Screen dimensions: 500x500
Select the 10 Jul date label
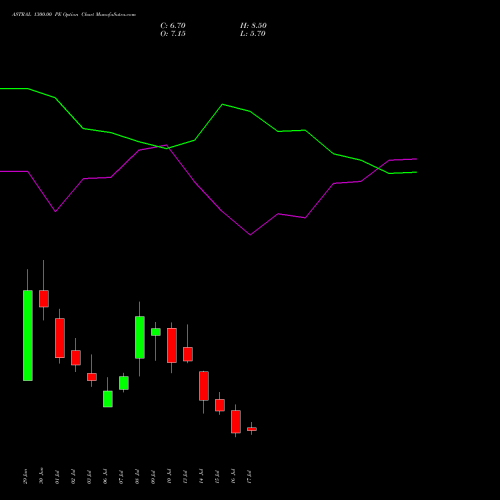pyautogui.click(x=170, y=477)
